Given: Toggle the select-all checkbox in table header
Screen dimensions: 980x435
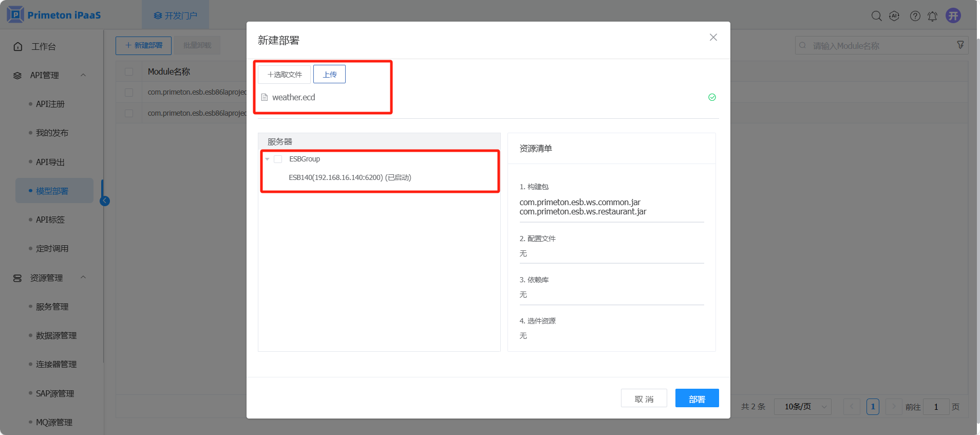Looking at the screenshot, I should (x=129, y=72).
